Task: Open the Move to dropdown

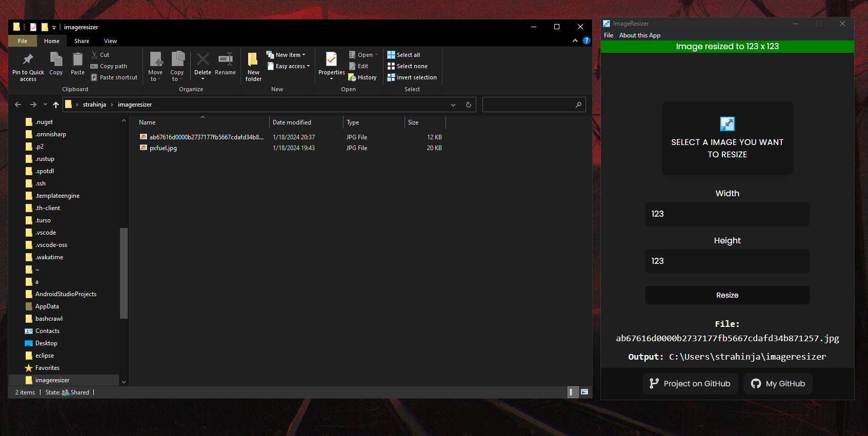Action: 155,66
